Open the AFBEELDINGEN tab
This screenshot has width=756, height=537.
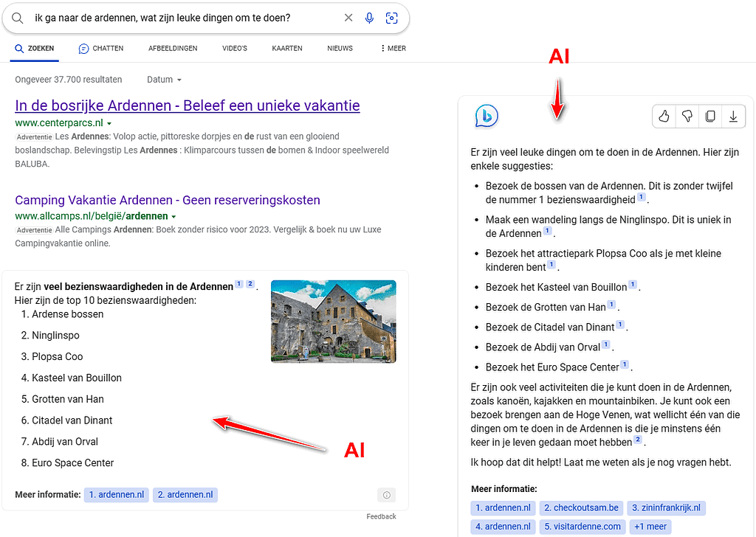[173, 48]
